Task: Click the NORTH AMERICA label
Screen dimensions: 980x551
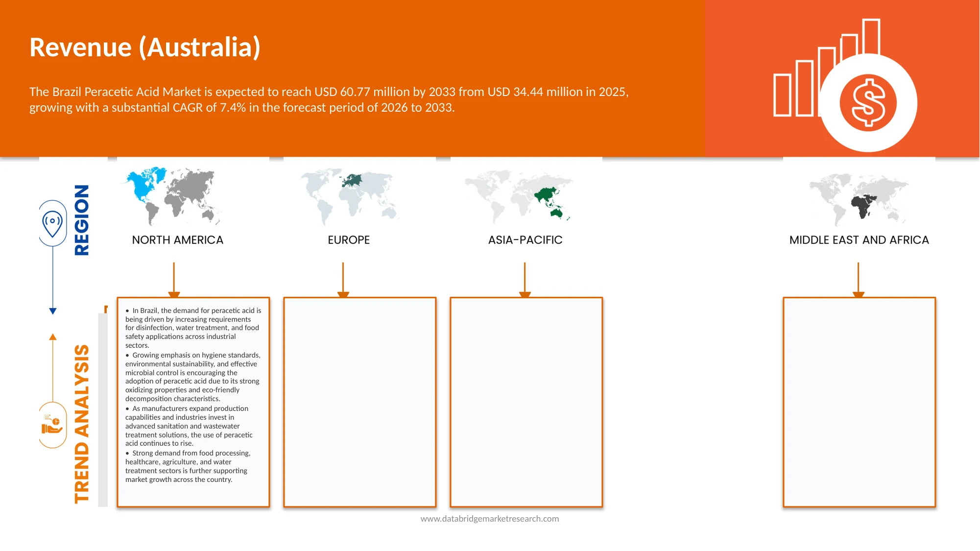Action: [x=178, y=240]
